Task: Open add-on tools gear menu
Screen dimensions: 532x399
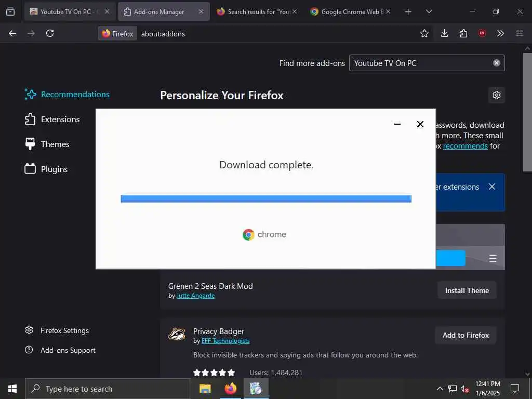Action: pos(497,95)
